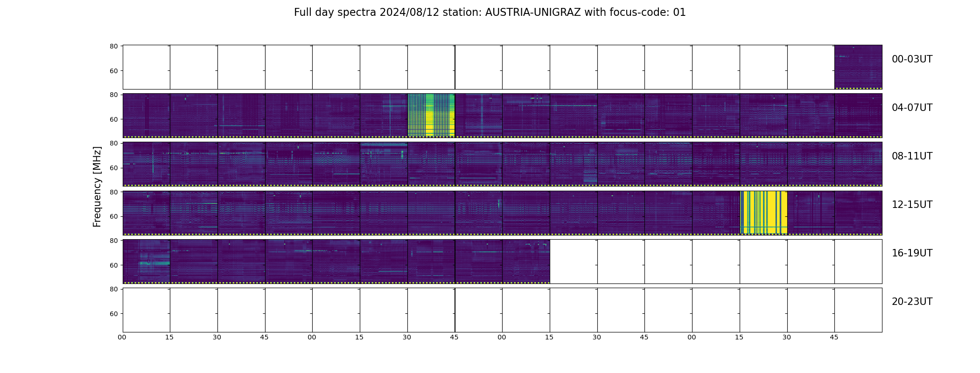The height and width of the screenshot is (373, 980).
Task: Click the '08-11UT' row label
Action: coord(912,156)
